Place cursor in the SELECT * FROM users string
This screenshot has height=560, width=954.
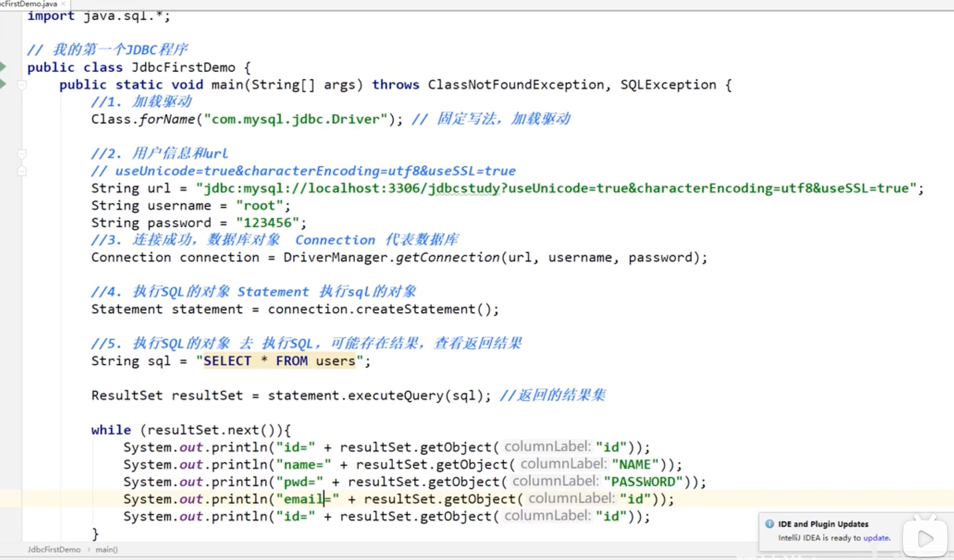[x=280, y=361]
